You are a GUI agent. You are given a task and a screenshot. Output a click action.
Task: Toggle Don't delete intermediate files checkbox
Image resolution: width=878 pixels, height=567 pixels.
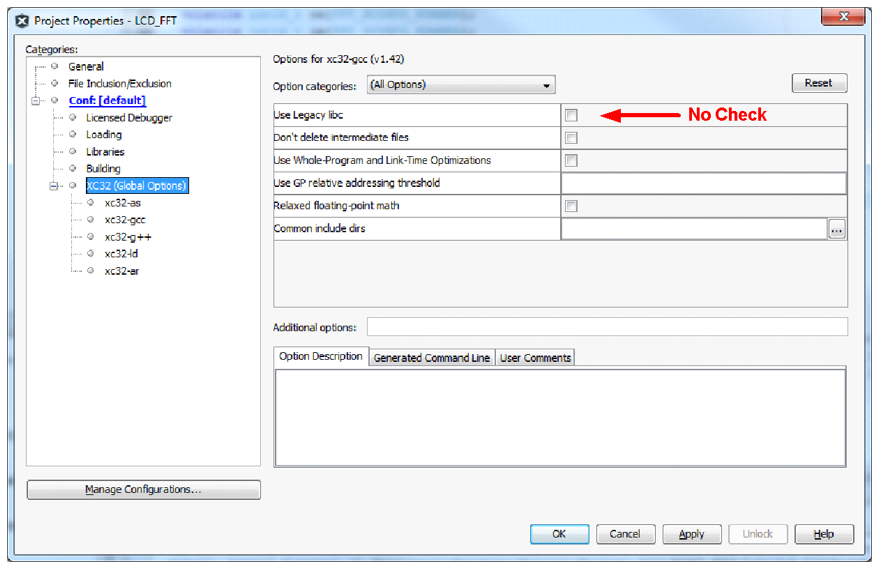(571, 138)
